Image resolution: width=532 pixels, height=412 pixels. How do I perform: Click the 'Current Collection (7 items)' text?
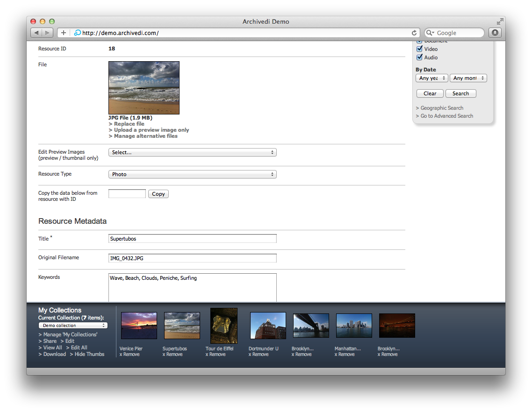71,318
